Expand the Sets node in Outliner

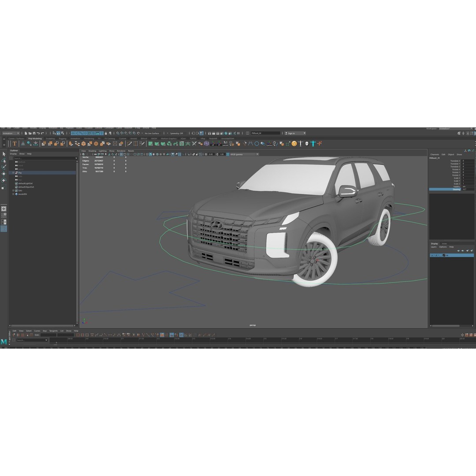point(13,191)
